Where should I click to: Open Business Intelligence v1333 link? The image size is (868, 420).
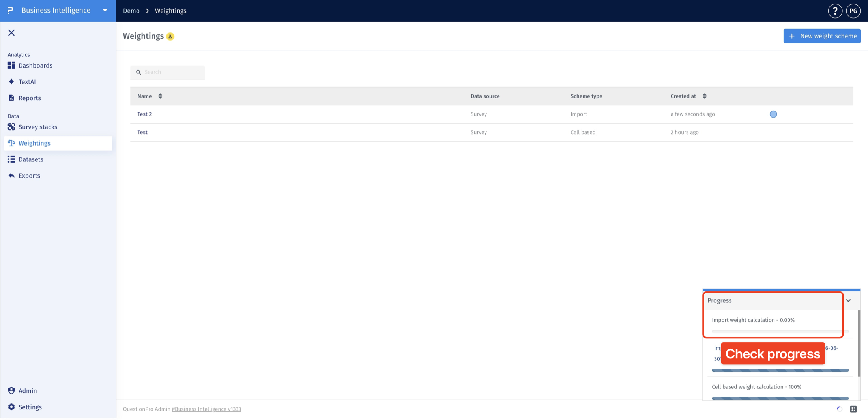point(206,409)
